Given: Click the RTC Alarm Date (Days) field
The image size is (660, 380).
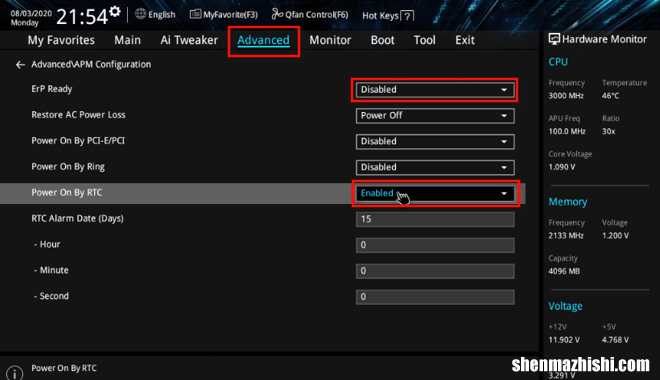Looking at the screenshot, I should [x=435, y=219].
